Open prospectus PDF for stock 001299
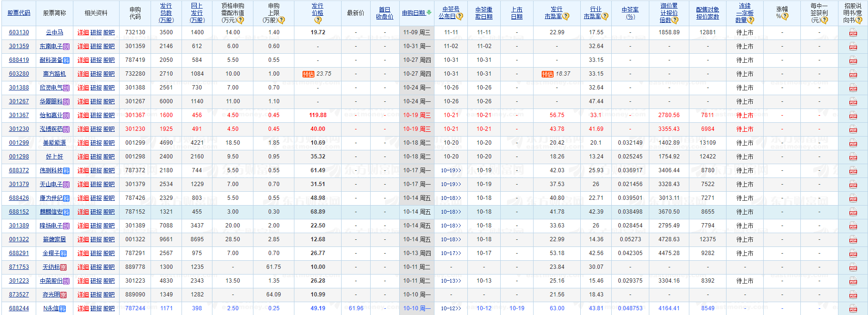The height and width of the screenshot is (315, 868). point(853,143)
